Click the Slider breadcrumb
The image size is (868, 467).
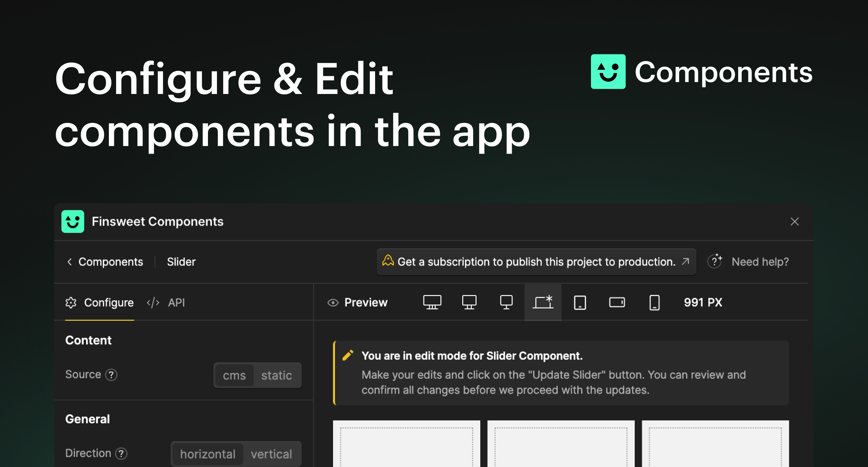tap(181, 262)
